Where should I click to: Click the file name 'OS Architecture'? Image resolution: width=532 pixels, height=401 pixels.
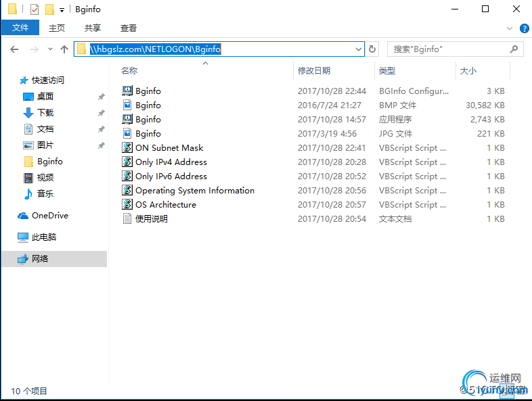(x=166, y=205)
